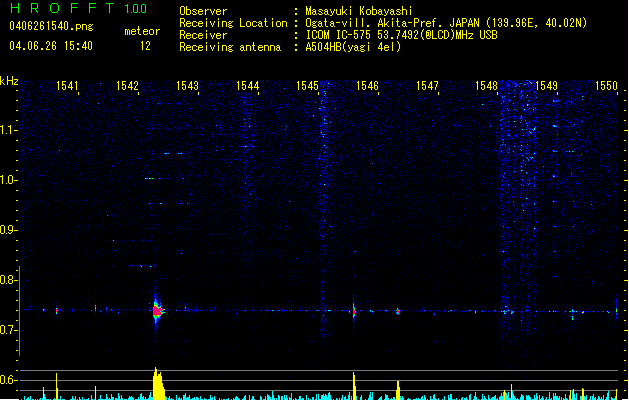Select the 0.6 kHz frequency label

click(x=9, y=380)
